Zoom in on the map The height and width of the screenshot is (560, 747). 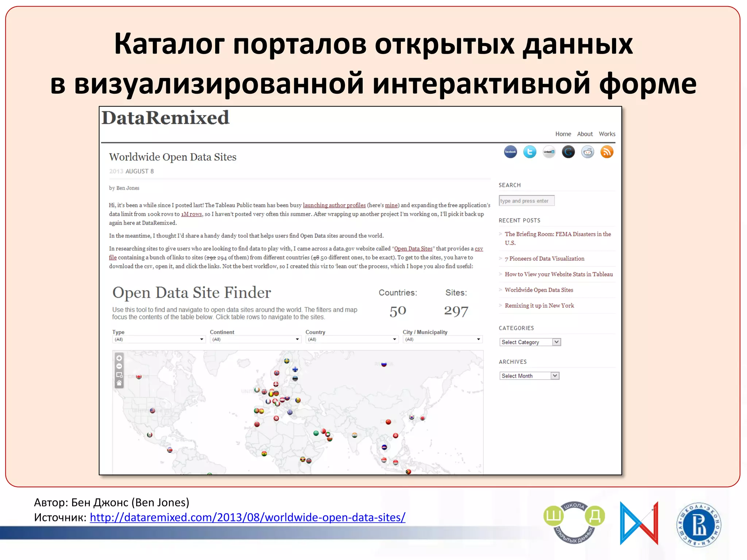pos(119,358)
